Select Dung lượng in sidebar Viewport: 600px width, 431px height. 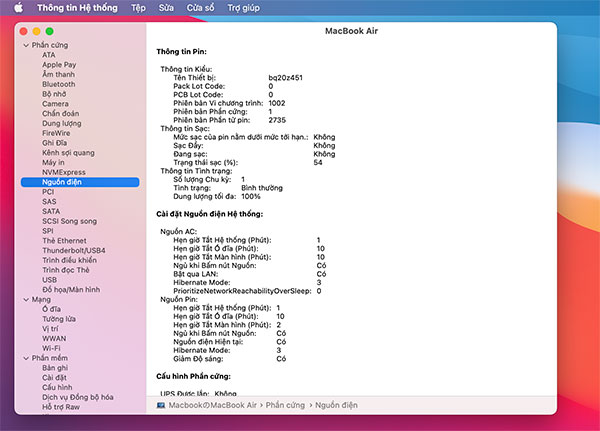[x=62, y=123]
